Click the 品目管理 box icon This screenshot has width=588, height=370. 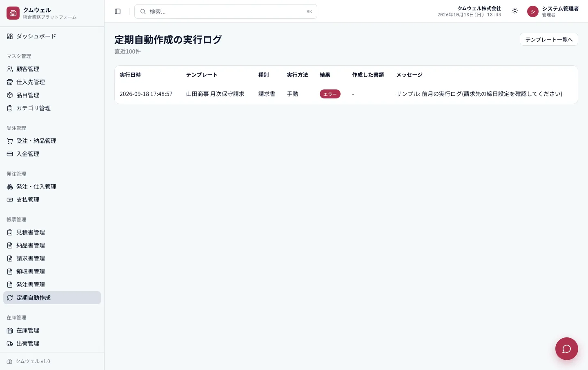tap(10, 95)
